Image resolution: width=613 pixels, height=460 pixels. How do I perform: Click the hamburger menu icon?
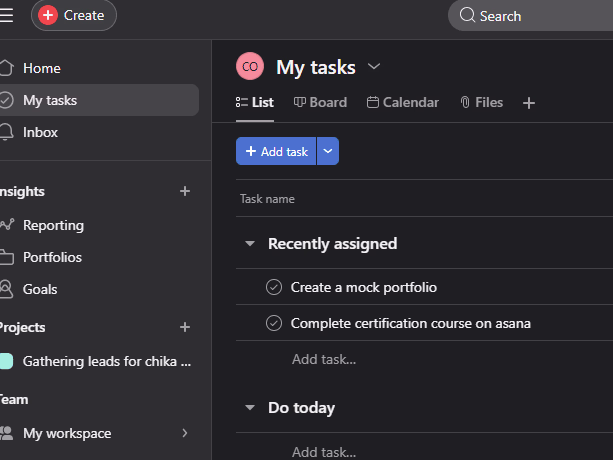(x=6, y=15)
